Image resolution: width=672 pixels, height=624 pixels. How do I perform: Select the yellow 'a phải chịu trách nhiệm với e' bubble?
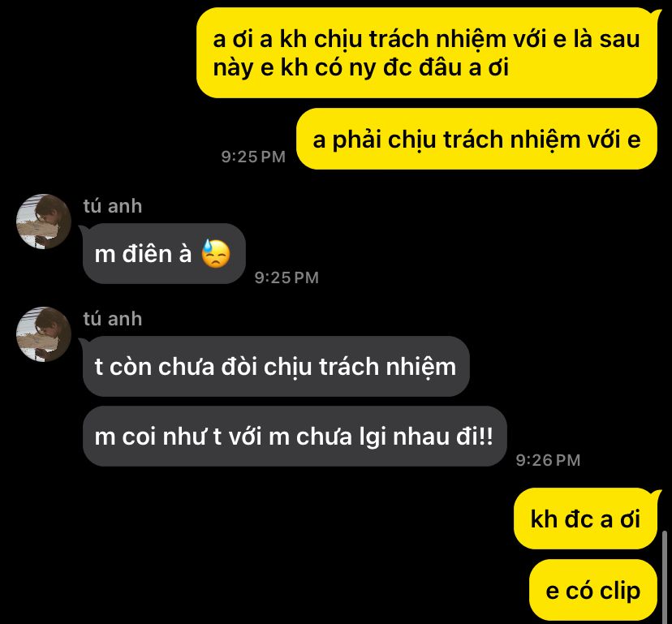click(476, 139)
